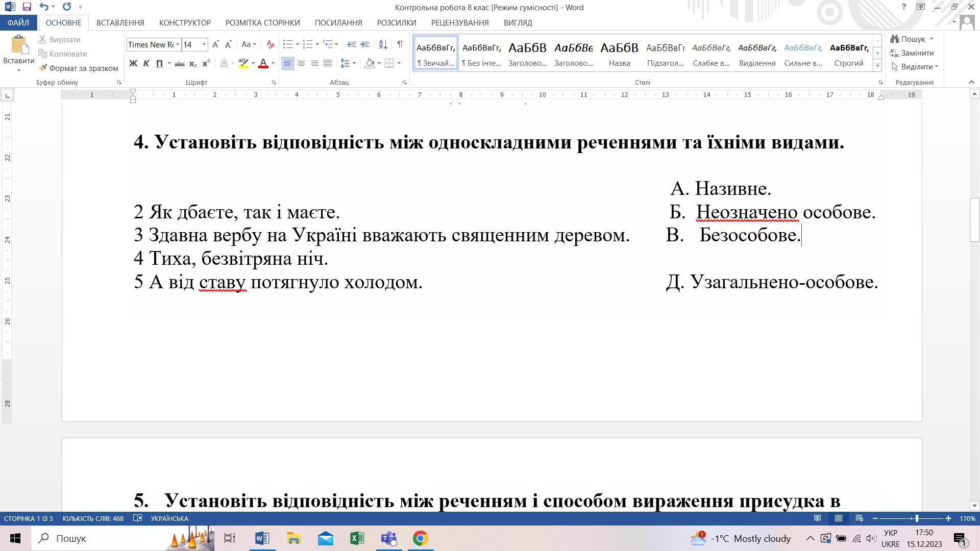Open the Times New Roman font name dropdown

click(178, 44)
